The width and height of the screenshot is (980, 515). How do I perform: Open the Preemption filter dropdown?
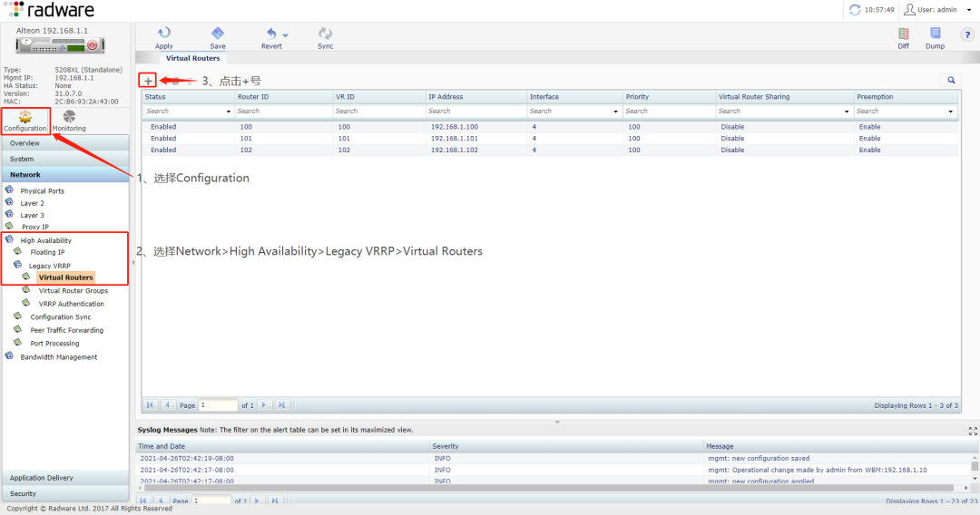[x=951, y=112]
